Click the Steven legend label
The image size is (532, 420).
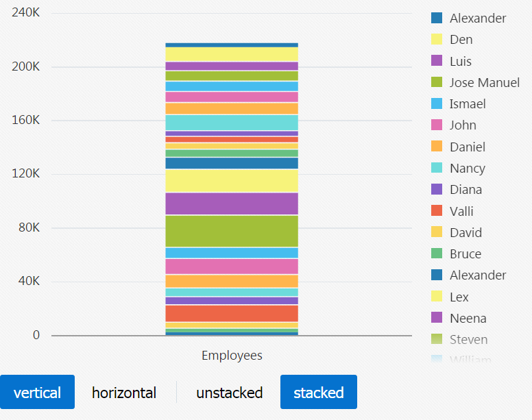click(x=468, y=340)
